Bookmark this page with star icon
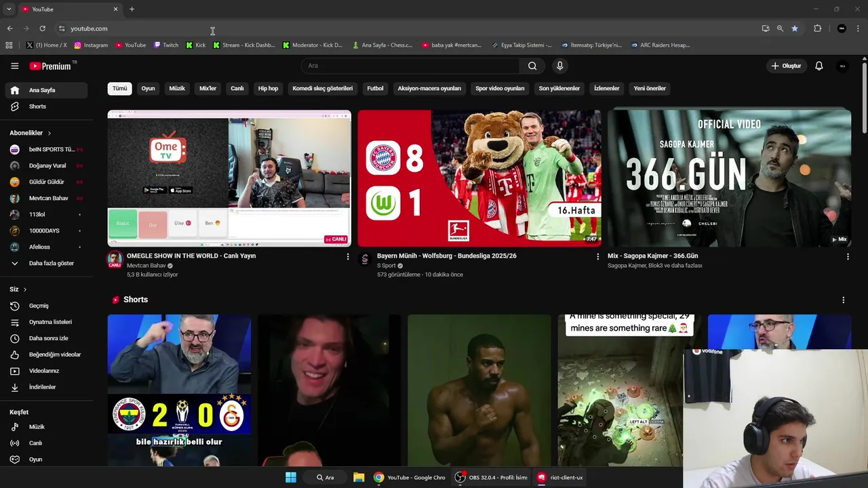This screenshot has height=488, width=868. [795, 28]
